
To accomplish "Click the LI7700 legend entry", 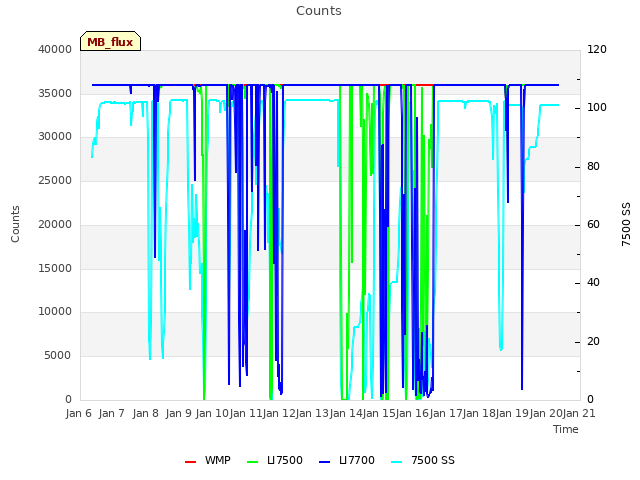I will click(347, 460).
